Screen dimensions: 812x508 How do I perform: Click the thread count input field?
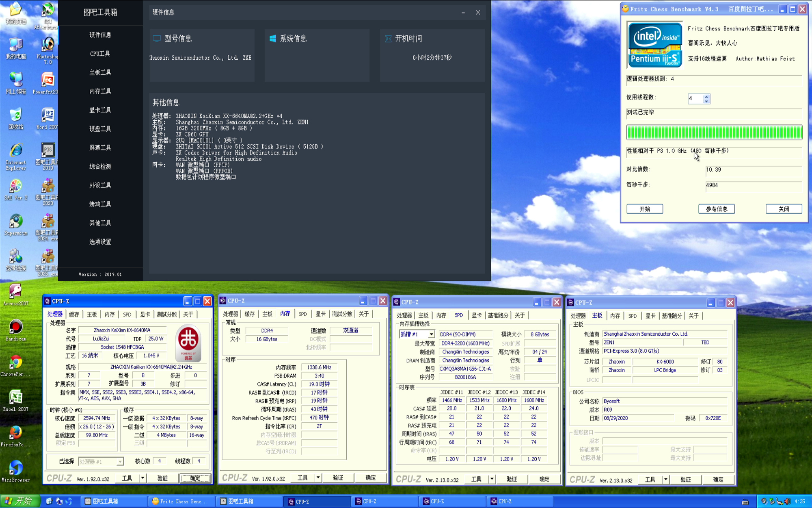click(x=695, y=98)
